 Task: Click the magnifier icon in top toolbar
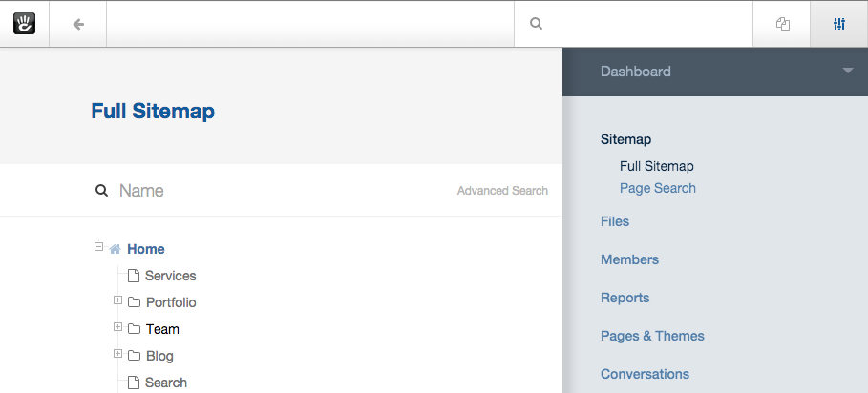pyautogui.click(x=536, y=24)
